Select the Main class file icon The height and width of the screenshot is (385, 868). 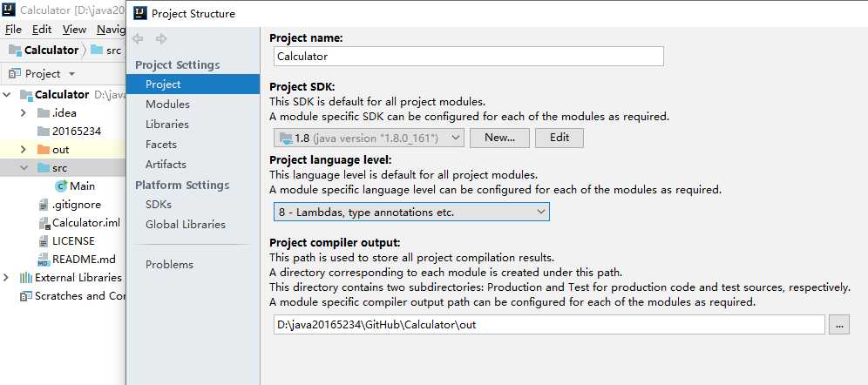[x=62, y=186]
